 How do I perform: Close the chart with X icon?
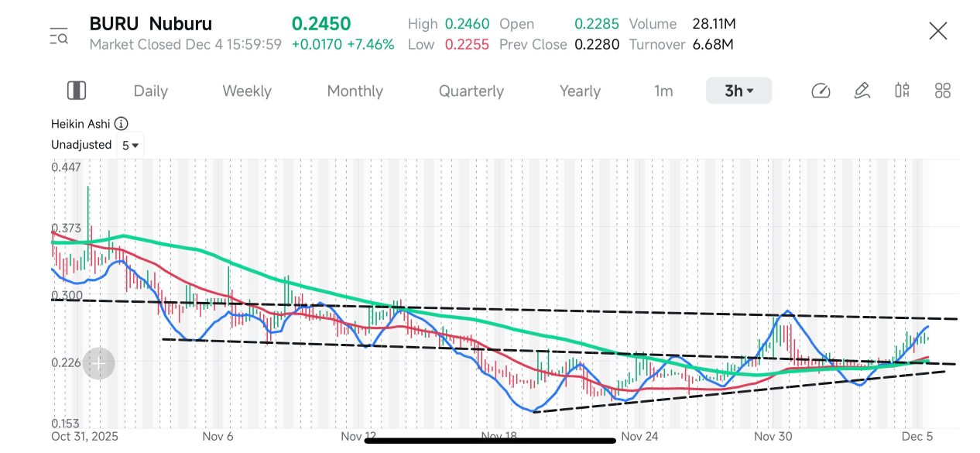pos(937,32)
